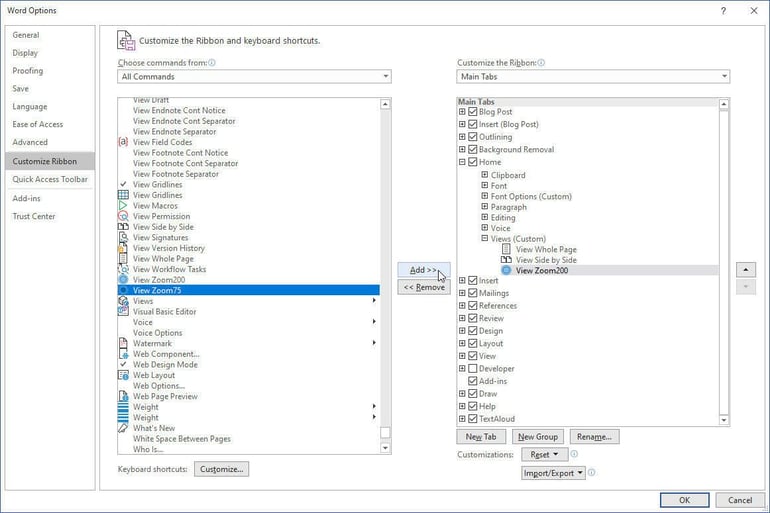The image size is (770, 513).
Task: Click the View Permission icon
Action: tap(123, 216)
